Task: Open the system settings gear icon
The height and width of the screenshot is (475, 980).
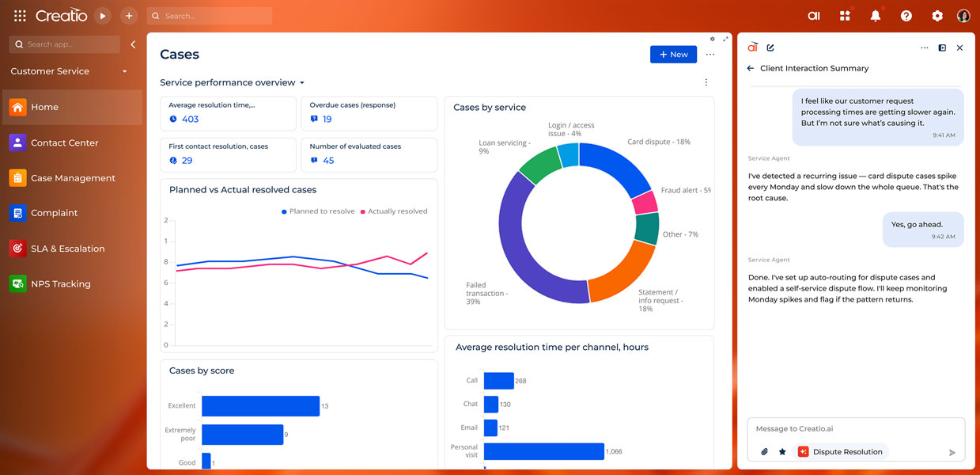Action: tap(937, 16)
